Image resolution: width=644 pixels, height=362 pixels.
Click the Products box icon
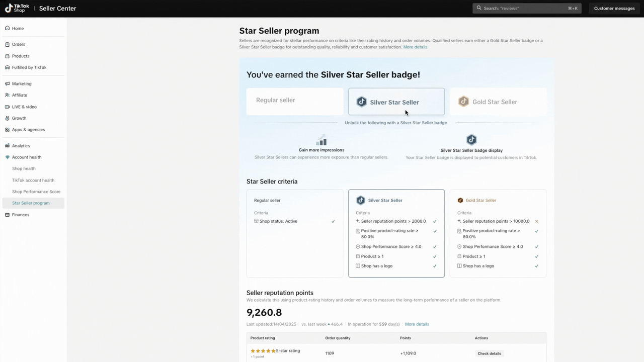coord(7,56)
